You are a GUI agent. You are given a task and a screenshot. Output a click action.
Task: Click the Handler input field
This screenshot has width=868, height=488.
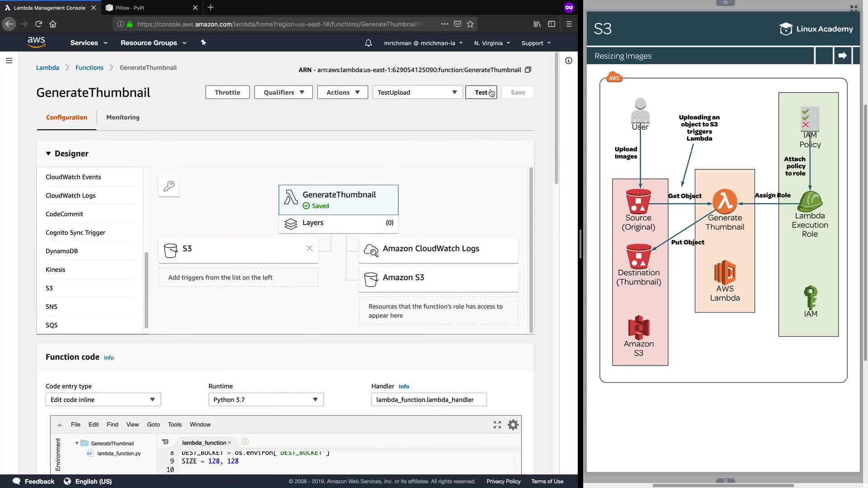[429, 399]
